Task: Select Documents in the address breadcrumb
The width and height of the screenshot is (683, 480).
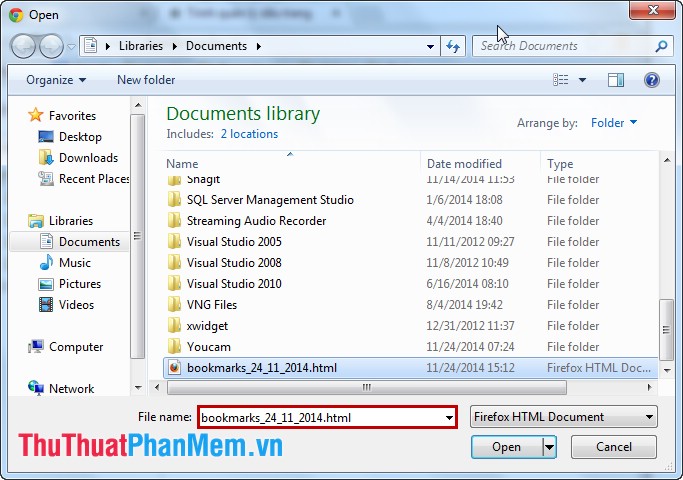Action: [216, 46]
